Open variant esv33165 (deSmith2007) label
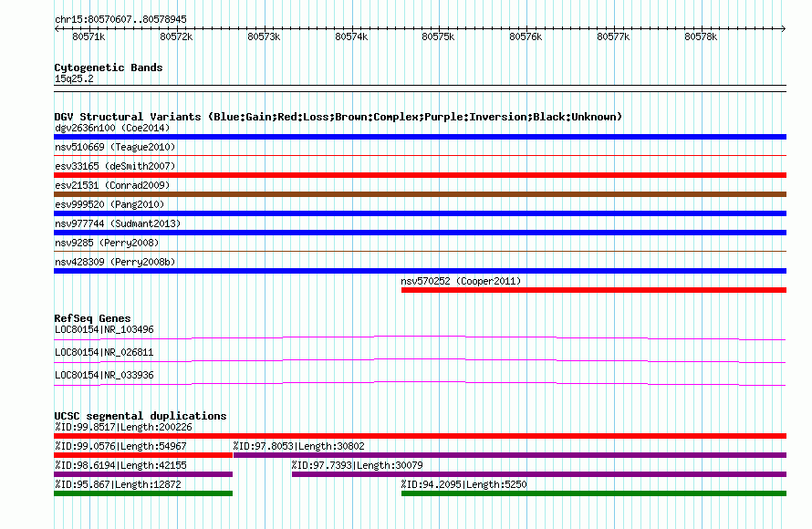 point(115,166)
